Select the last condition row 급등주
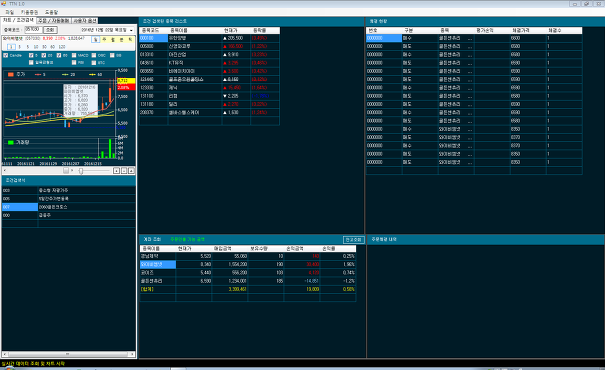Image resolution: width=605 pixels, height=370 pixels. coord(69,215)
